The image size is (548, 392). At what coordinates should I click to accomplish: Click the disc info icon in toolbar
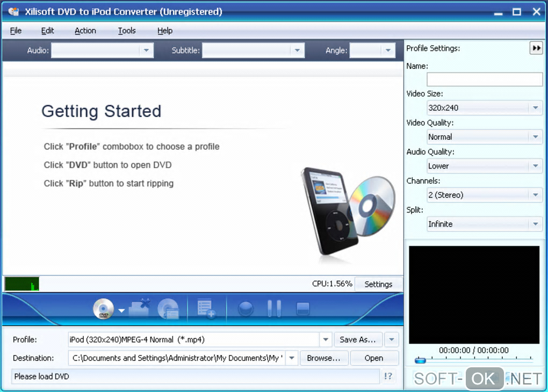[x=168, y=308]
